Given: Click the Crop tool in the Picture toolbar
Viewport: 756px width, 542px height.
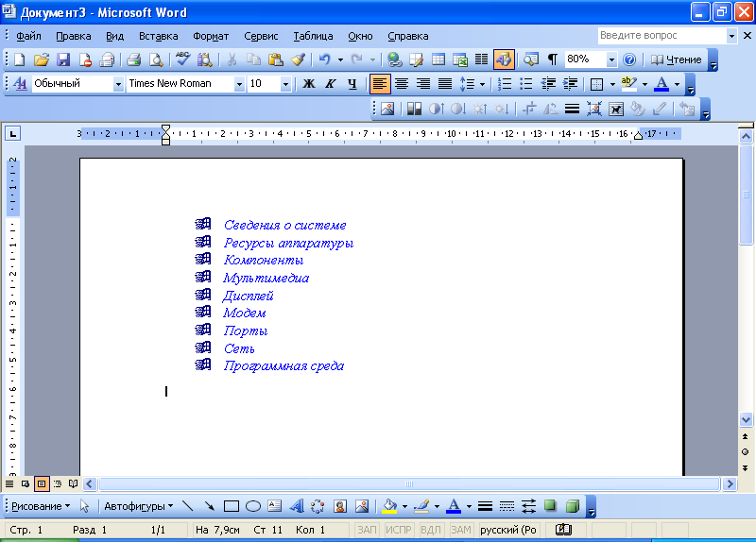Looking at the screenshot, I should pos(529,109).
